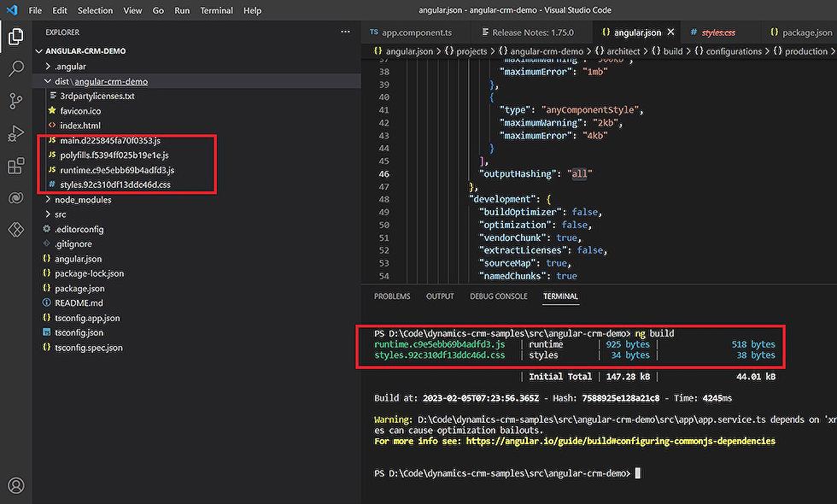The image size is (837, 504).
Task: Open the Run menu
Action: 182,10
